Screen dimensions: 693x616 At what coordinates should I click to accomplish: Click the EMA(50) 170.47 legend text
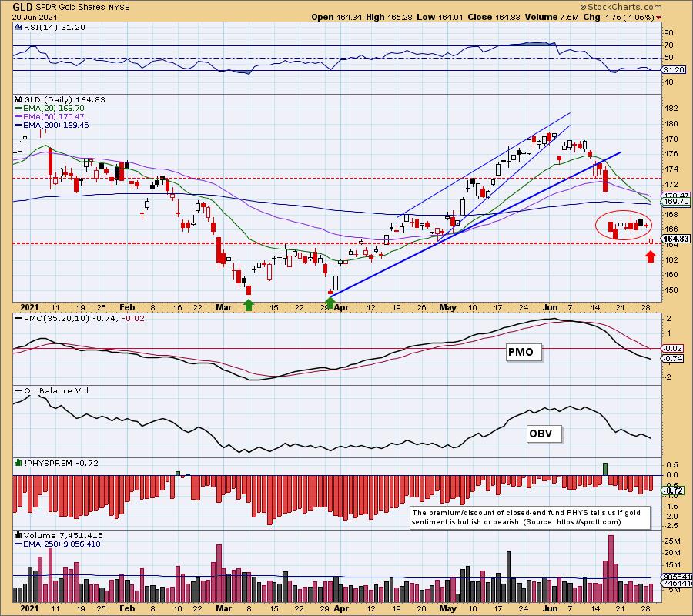(x=53, y=117)
